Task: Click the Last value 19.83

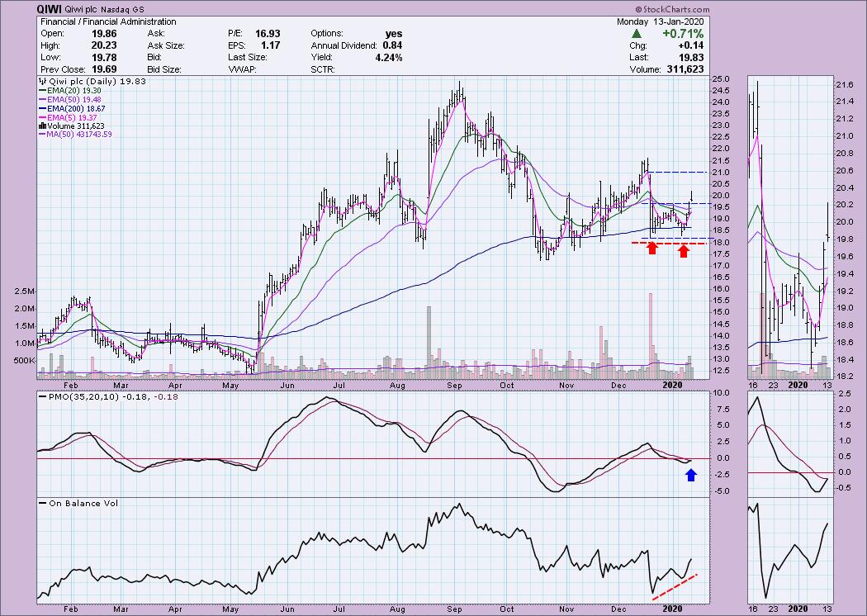Action: (x=692, y=57)
